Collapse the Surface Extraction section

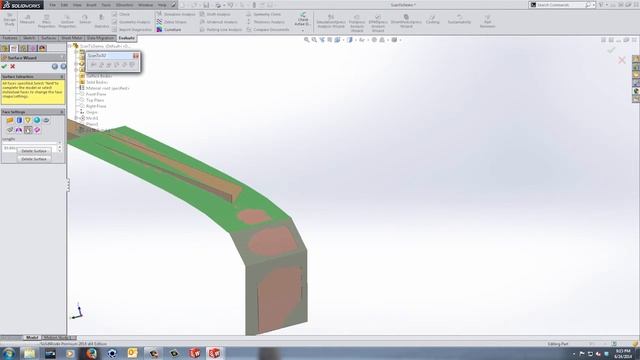(62, 77)
